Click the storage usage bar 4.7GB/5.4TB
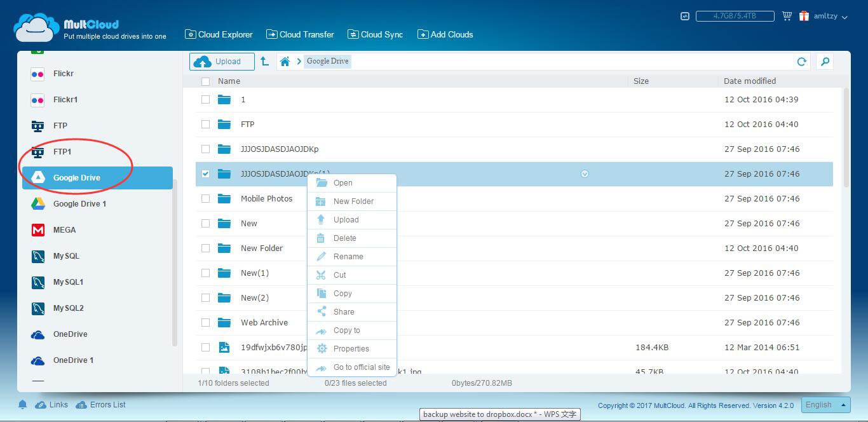This screenshot has width=868, height=422. pos(734,17)
